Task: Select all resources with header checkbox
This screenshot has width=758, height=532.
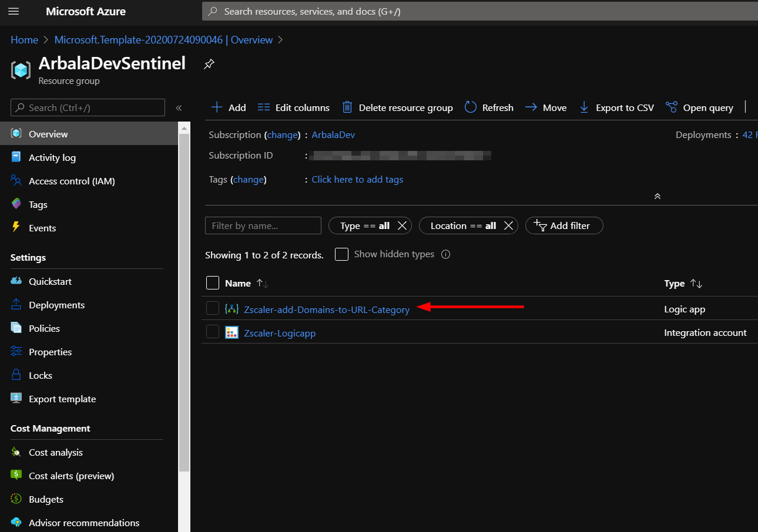Action: [213, 283]
